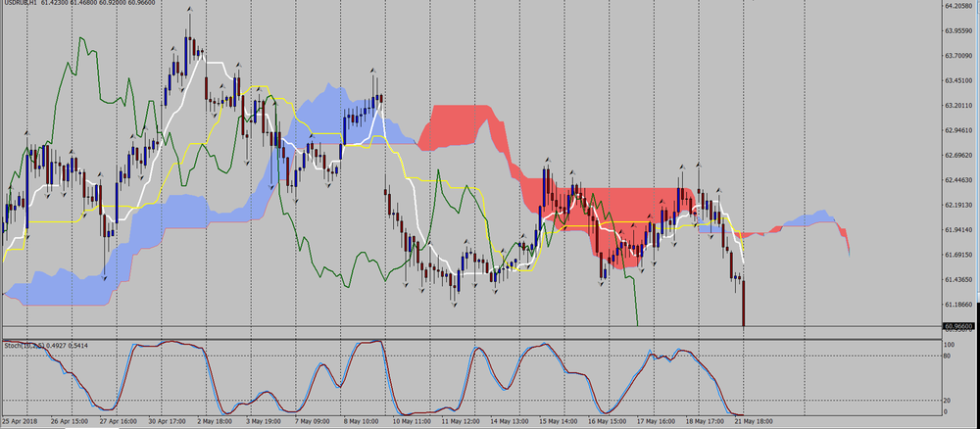Click the stochastic 80 level label
Viewport: 980px width, 429px height.
948,356
